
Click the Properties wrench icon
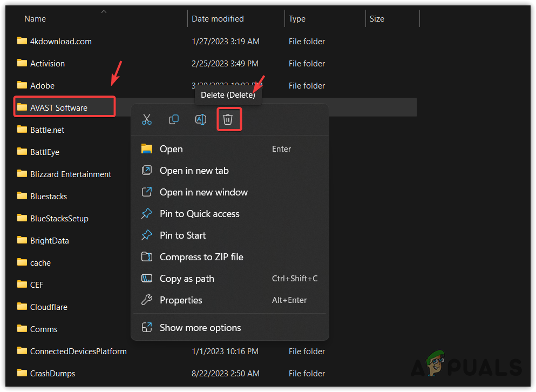tap(147, 300)
